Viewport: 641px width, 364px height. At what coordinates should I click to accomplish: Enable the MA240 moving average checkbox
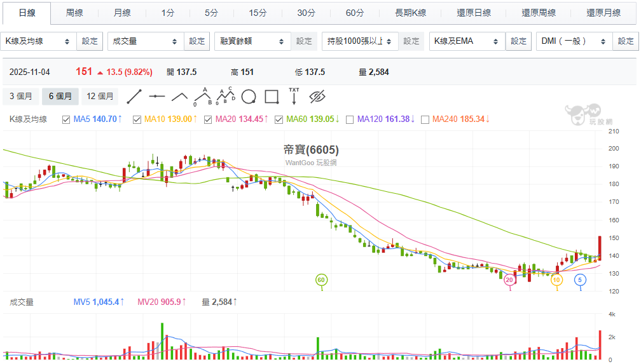(424, 119)
